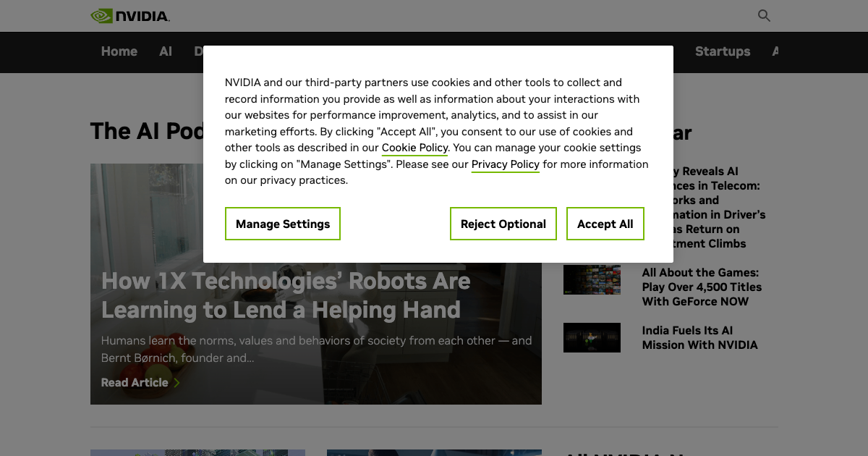Click the Read Article link
This screenshot has height=456, width=868.
click(x=135, y=382)
